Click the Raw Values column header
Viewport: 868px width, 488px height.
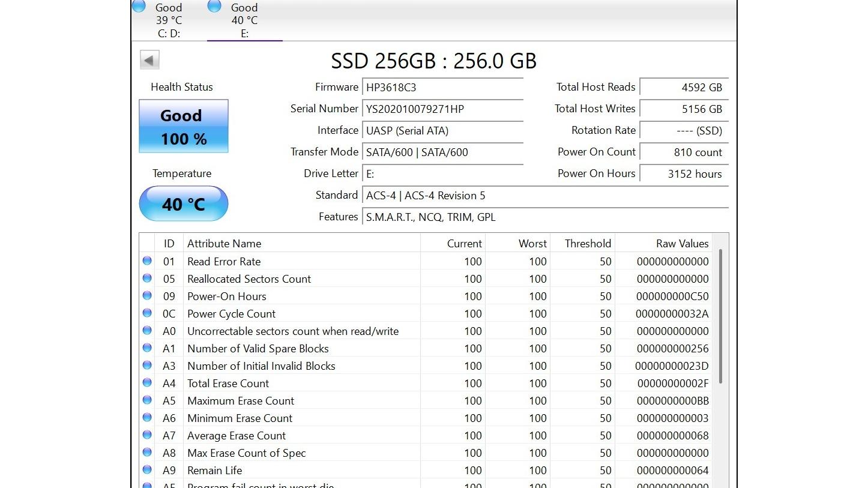[x=682, y=244]
